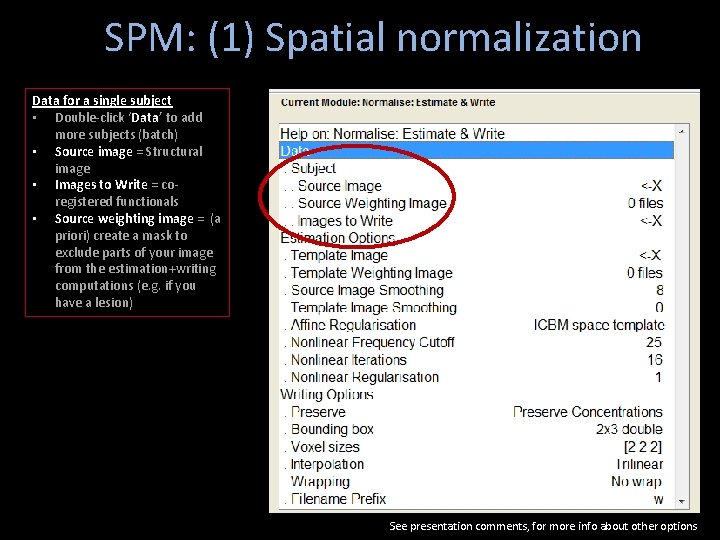Viewport: 720px width, 540px height.
Task: Select the Filename Prefix row
Action: (x=477, y=499)
